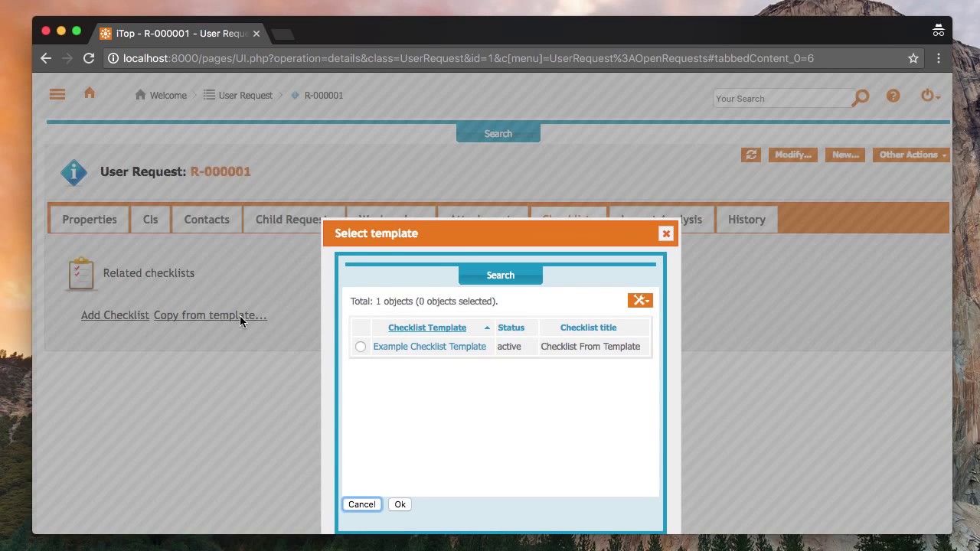This screenshot has height=551, width=980.
Task: Expand the Search panel in dialog
Action: click(501, 275)
